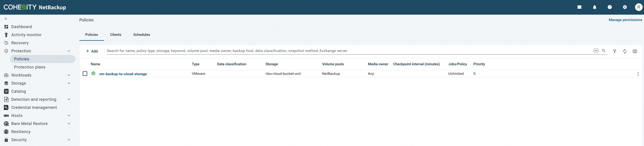Click the Recovery history icon
This screenshot has width=644, height=146.
pyautogui.click(x=6, y=43)
